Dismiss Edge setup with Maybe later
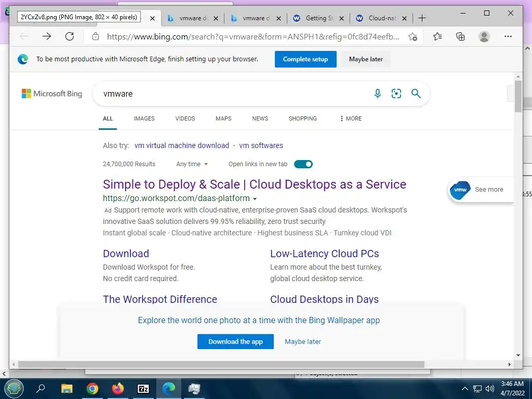The image size is (532, 399). tap(366, 59)
